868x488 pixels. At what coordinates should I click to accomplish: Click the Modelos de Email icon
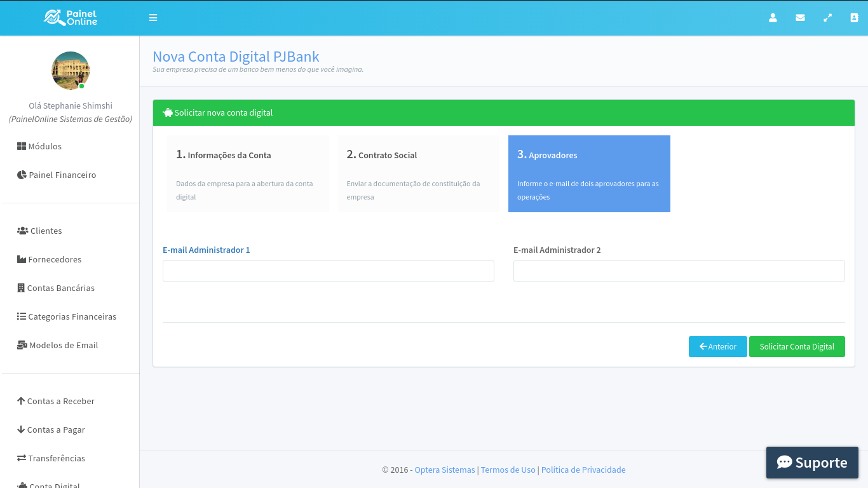tap(22, 345)
